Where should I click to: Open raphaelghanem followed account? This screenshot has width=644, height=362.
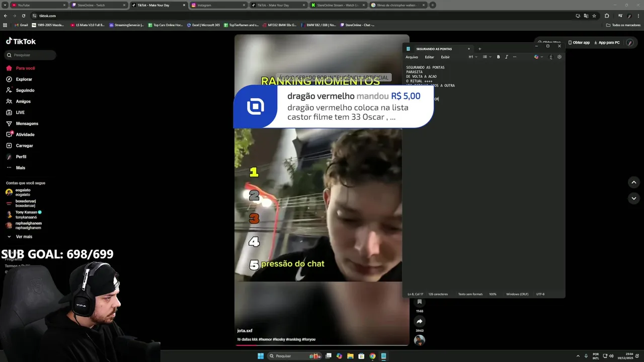tap(23, 225)
